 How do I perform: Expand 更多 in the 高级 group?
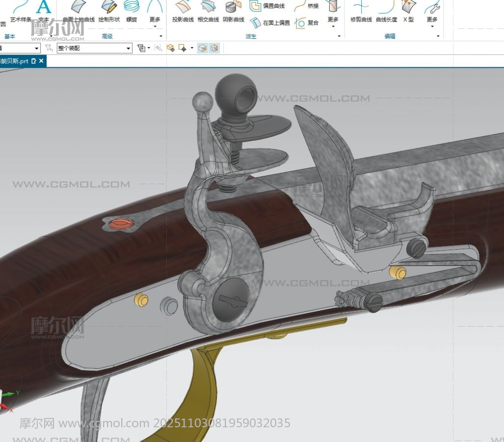155,12
